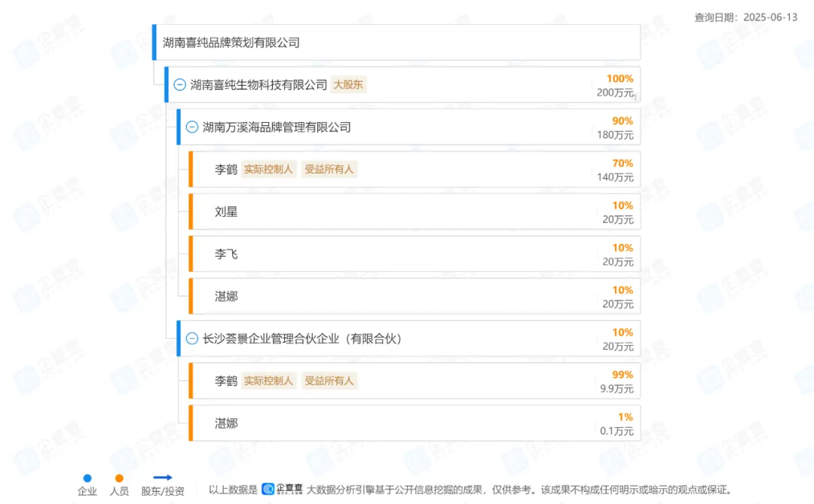Select 李鹤 with the 99% stake

(x=226, y=381)
